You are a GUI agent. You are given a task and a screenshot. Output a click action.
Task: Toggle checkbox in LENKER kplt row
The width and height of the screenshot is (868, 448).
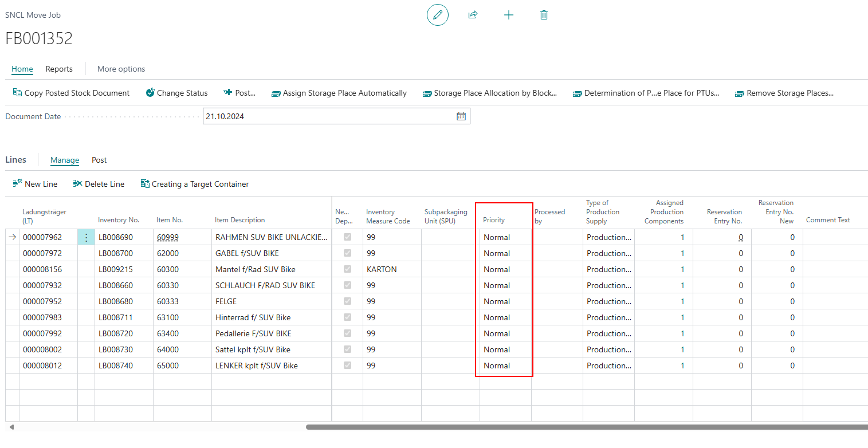pyautogui.click(x=347, y=366)
